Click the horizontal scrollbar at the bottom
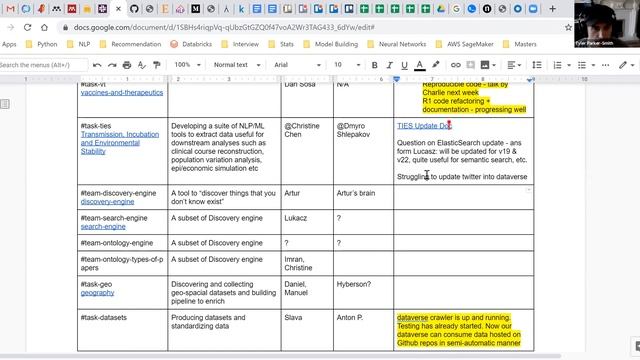 coord(280,356)
